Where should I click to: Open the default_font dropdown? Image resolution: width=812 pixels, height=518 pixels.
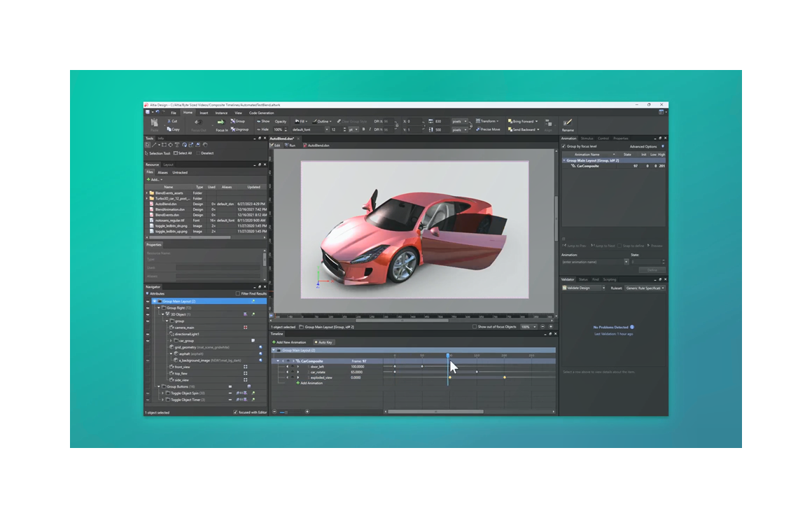click(325, 129)
